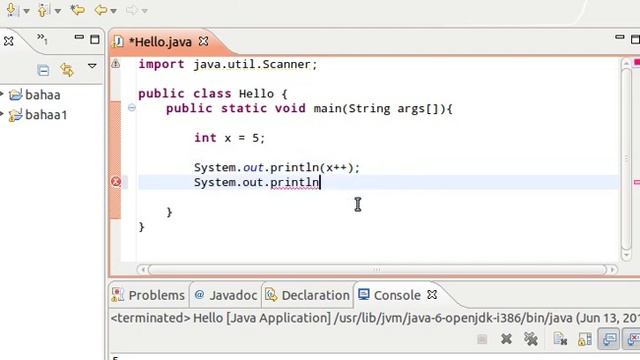The image size is (640, 360).
Task: Click 'main(String args[]){' method signature
Action: 383,109
